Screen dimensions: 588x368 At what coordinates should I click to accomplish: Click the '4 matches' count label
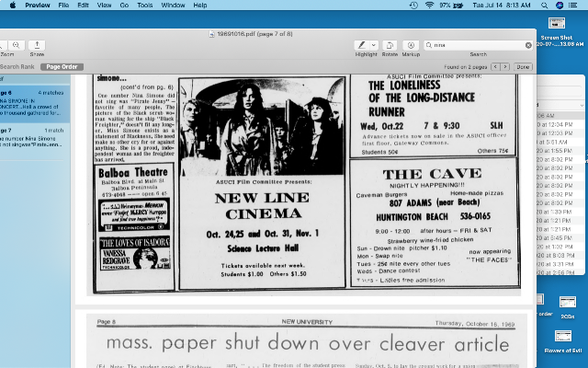[51, 93]
